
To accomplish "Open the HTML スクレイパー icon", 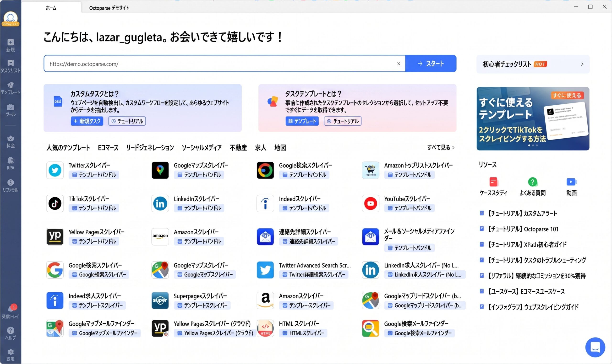I will pos(265,328).
